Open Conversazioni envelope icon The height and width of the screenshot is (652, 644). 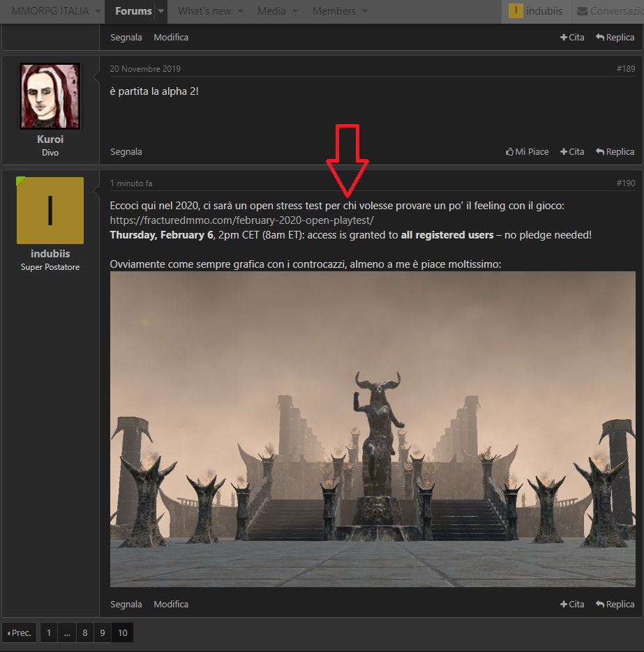pos(583,11)
